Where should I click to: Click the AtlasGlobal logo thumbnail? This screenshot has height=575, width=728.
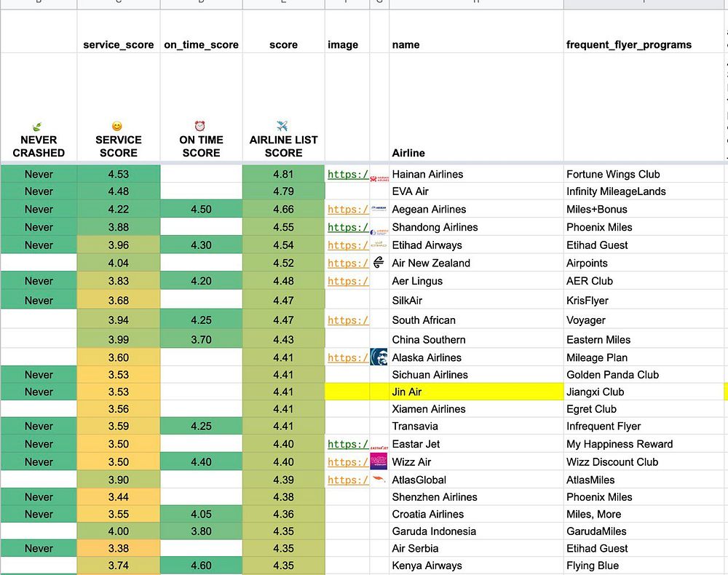[x=379, y=478]
